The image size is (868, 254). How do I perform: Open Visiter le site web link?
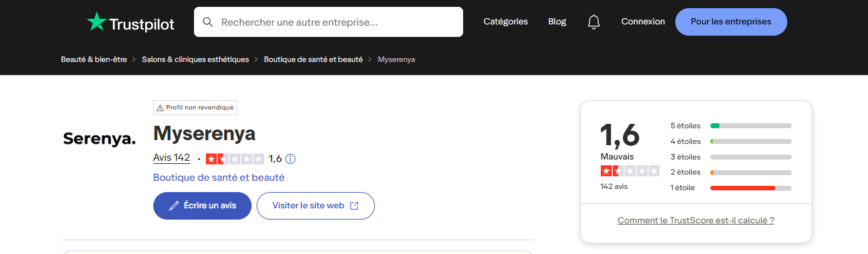(x=315, y=206)
